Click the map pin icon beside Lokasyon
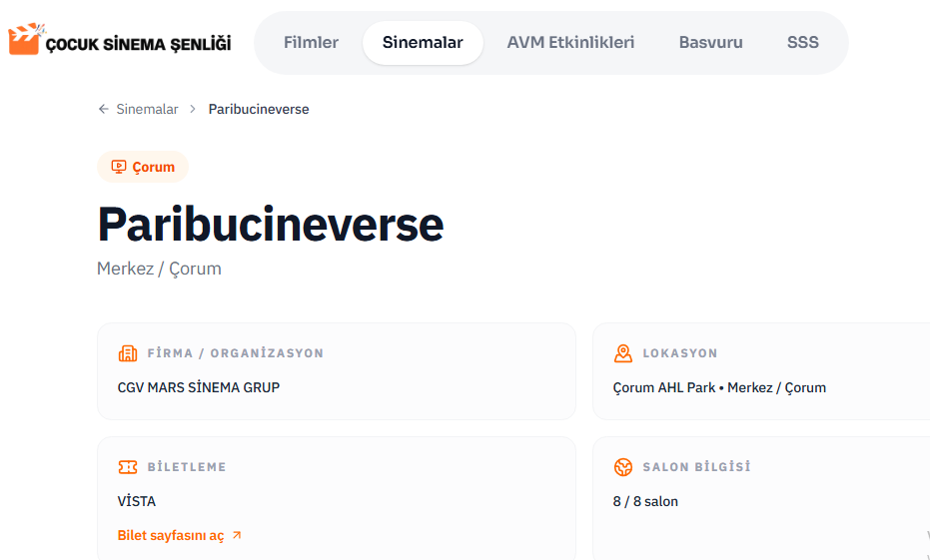 [623, 353]
